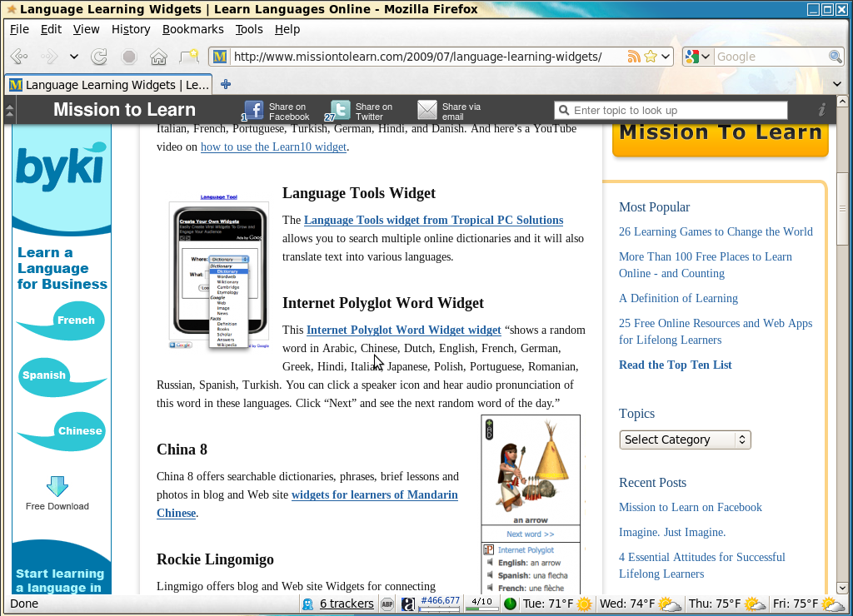Click the '6 trackers' status bar link
Image resolution: width=853 pixels, height=616 pixels.
point(347,604)
